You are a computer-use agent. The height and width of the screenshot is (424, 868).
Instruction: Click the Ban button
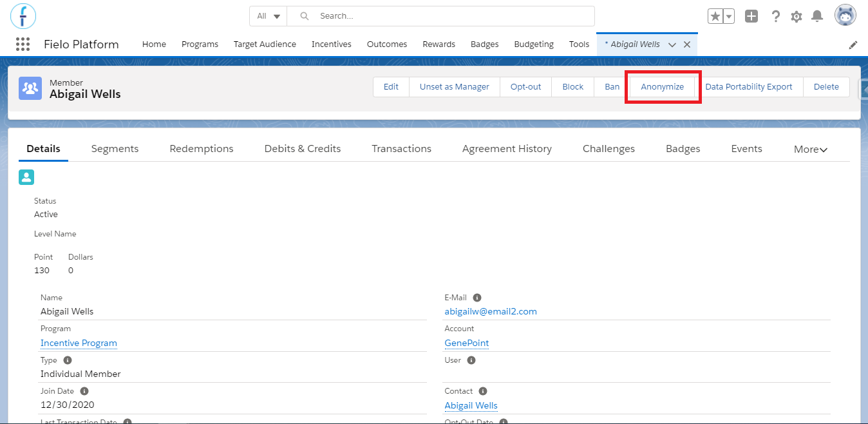click(x=612, y=87)
